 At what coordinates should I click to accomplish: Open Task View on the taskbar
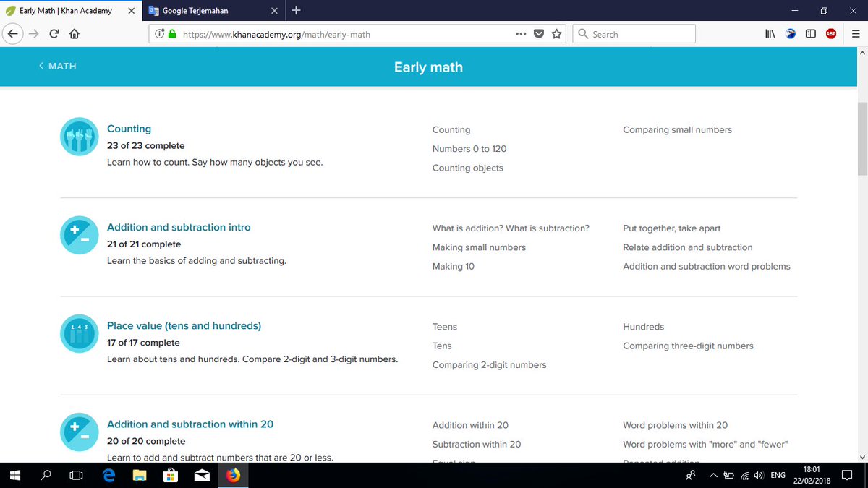[76, 475]
